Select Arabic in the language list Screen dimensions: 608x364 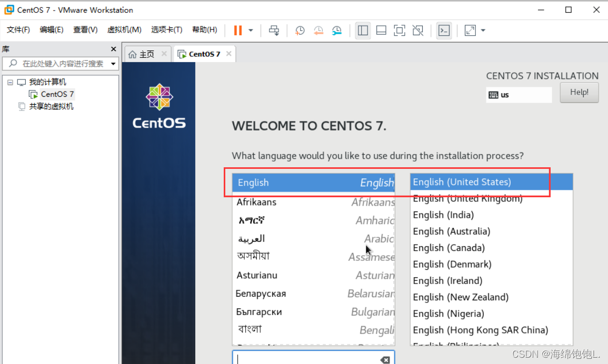coord(313,238)
